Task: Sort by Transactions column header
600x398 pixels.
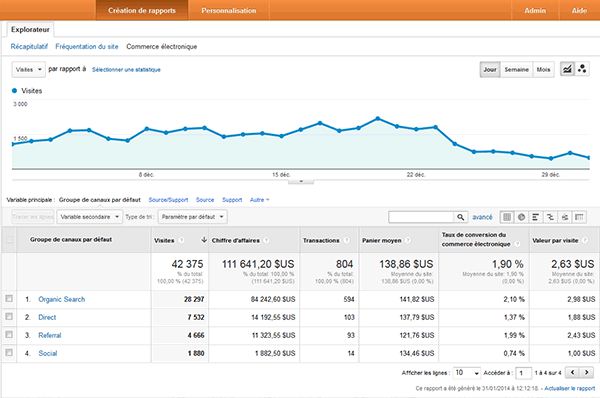Action: click(x=321, y=240)
